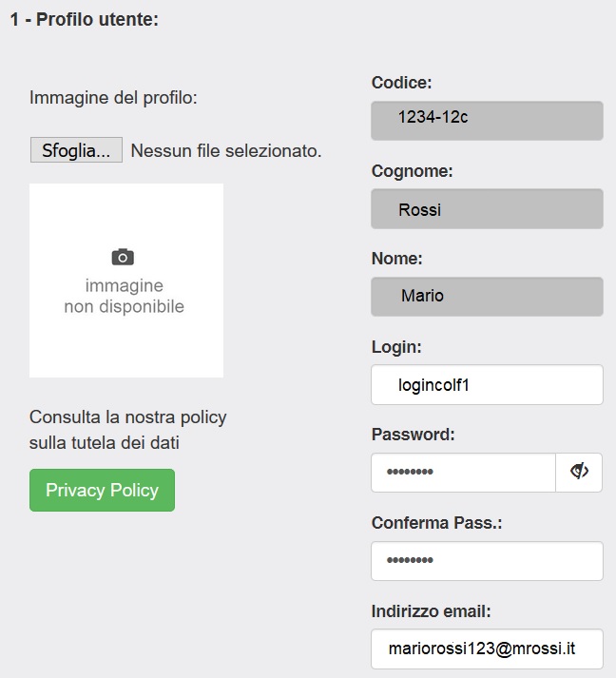This screenshot has width=616, height=678.
Task: Click the 'Codice:' field label
Action: [401, 83]
